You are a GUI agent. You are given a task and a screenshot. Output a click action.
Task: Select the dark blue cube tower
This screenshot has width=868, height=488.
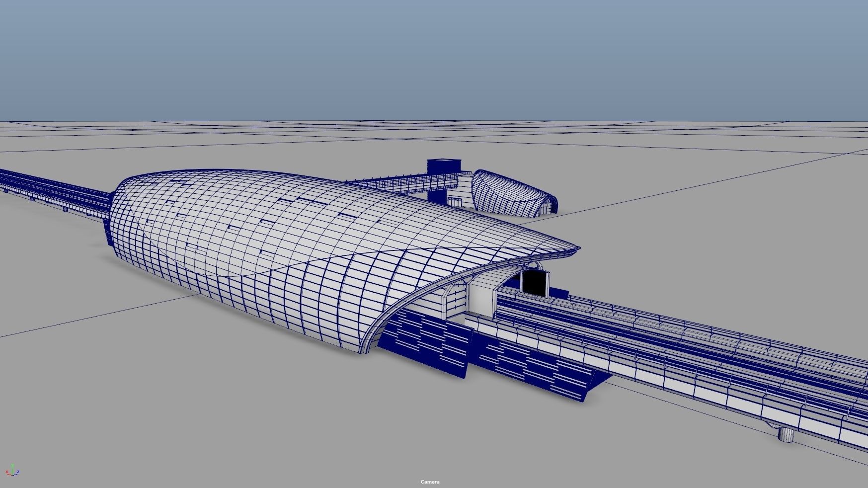click(x=444, y=167)
